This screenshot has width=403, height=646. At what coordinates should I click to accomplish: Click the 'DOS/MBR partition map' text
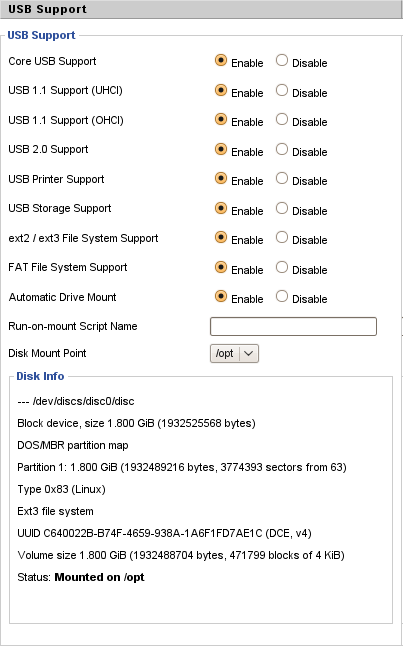(x=73, y=445)
